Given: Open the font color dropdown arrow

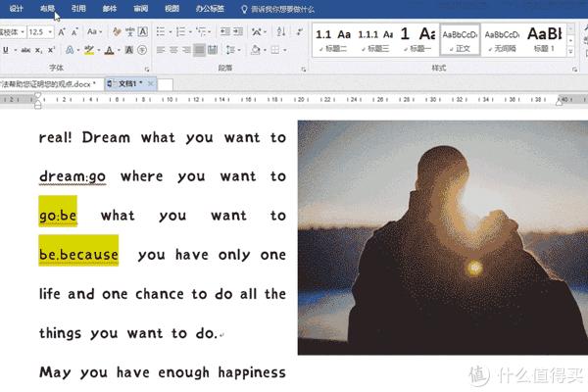Looking at the screenshot, I should (119, 50).
